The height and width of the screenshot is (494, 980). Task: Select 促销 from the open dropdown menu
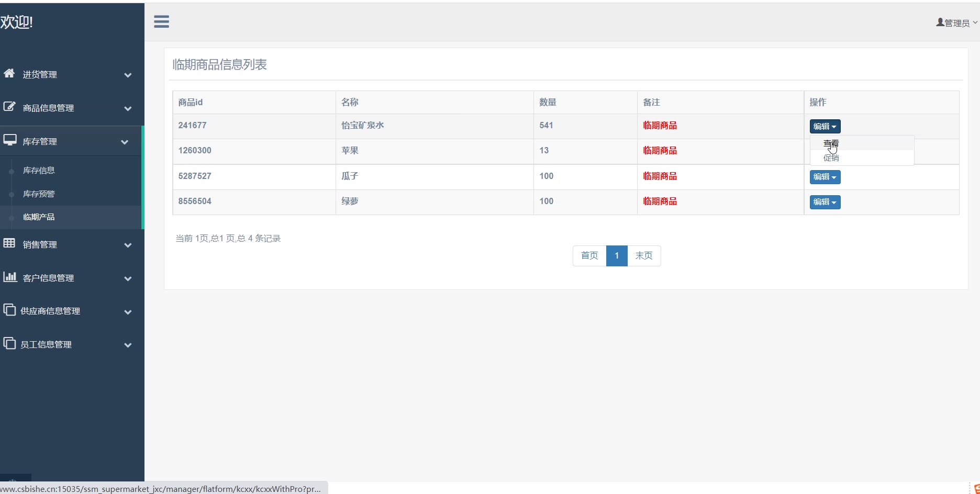831,158
